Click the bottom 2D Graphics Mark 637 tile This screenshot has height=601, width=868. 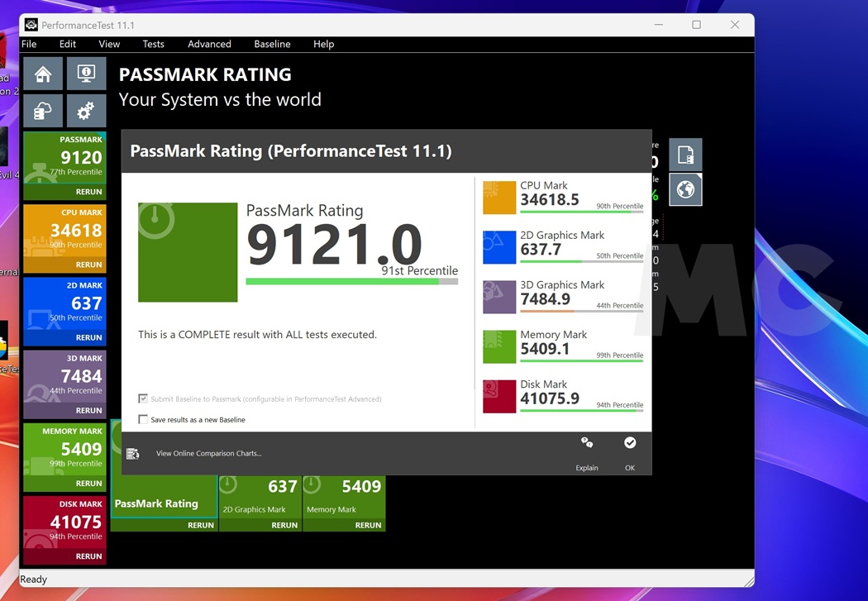(x=260, y=497)
